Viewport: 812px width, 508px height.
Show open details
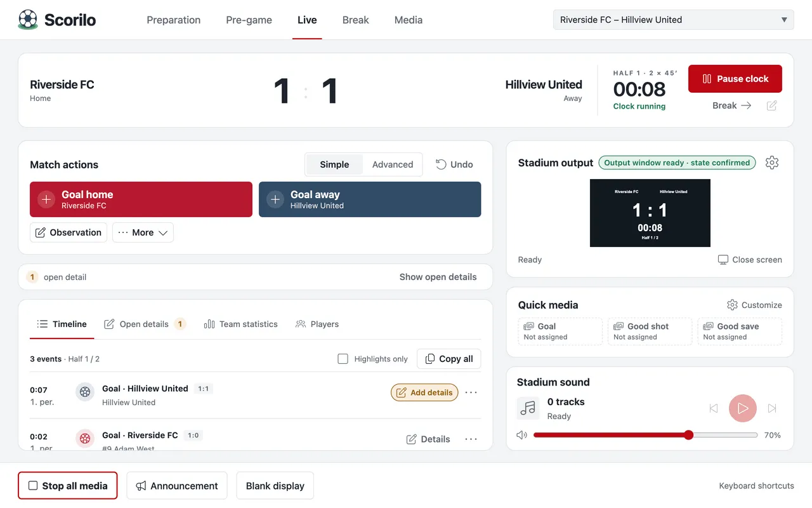point(438,277)
